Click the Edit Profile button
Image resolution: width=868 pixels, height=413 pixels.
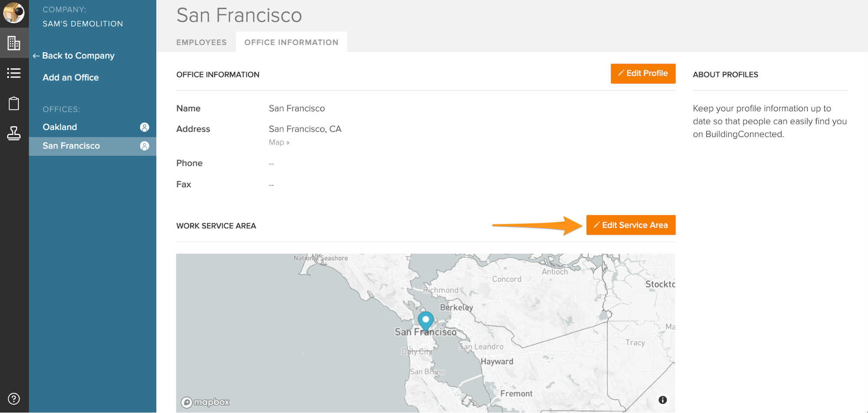click(643, 73)
